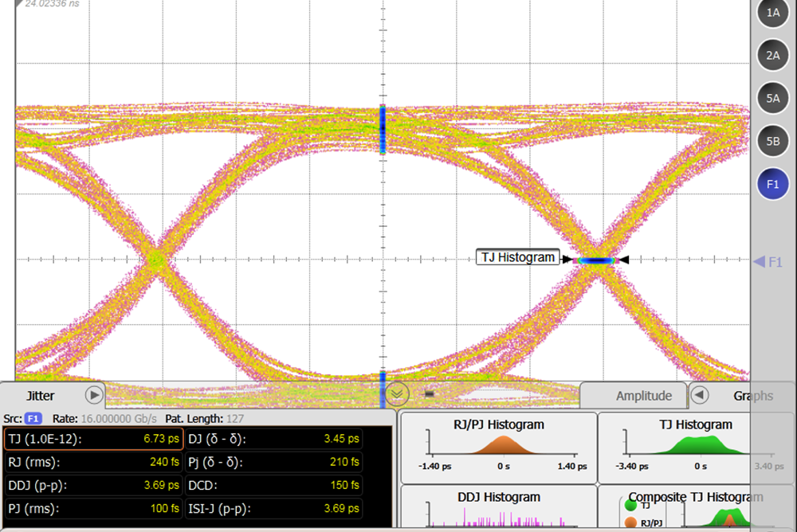
Task: Select the TJ (1.0E-12) measurement row
Action: tap(94, 439)
